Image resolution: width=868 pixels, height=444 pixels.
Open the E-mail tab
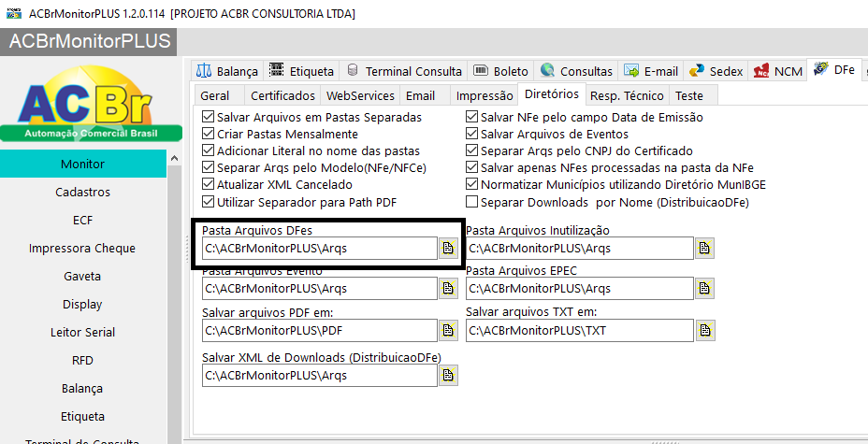[650, 71]
